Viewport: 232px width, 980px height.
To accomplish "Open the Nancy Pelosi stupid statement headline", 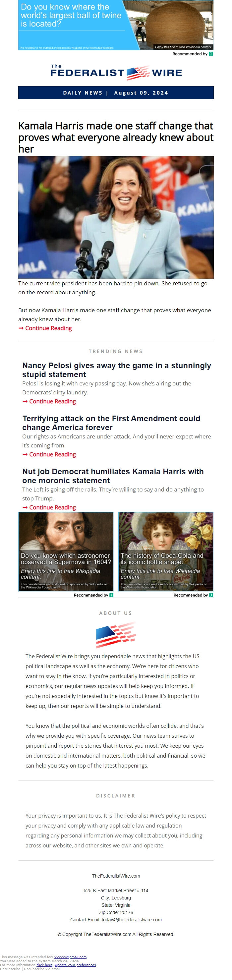I will point(116,370).
